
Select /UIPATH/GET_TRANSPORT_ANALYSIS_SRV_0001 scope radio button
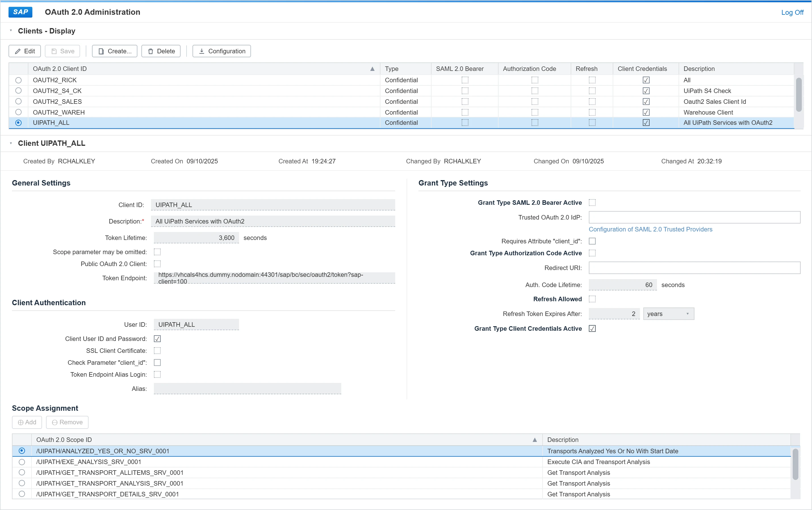tap(22, 483)
